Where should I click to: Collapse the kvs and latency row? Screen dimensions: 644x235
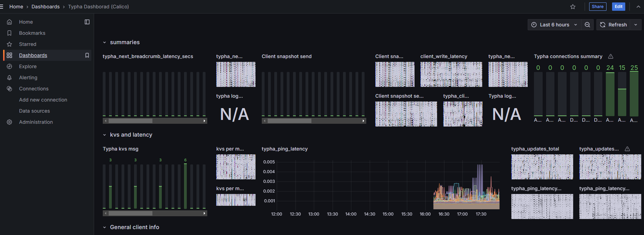coord(104,135)
